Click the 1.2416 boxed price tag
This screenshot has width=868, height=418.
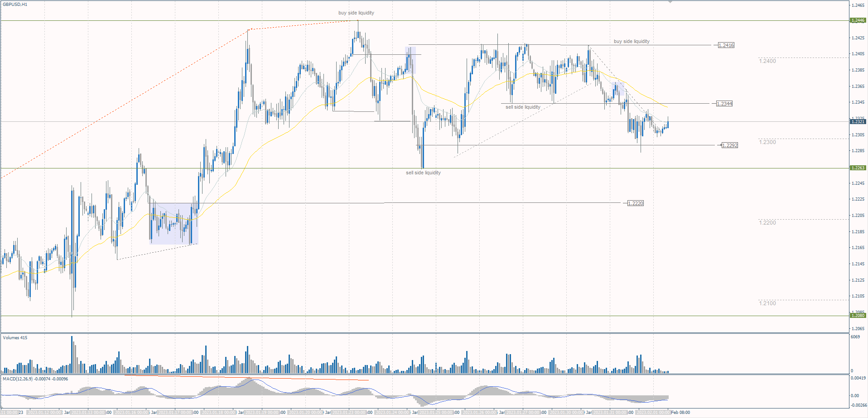click(x=726, y=45)
